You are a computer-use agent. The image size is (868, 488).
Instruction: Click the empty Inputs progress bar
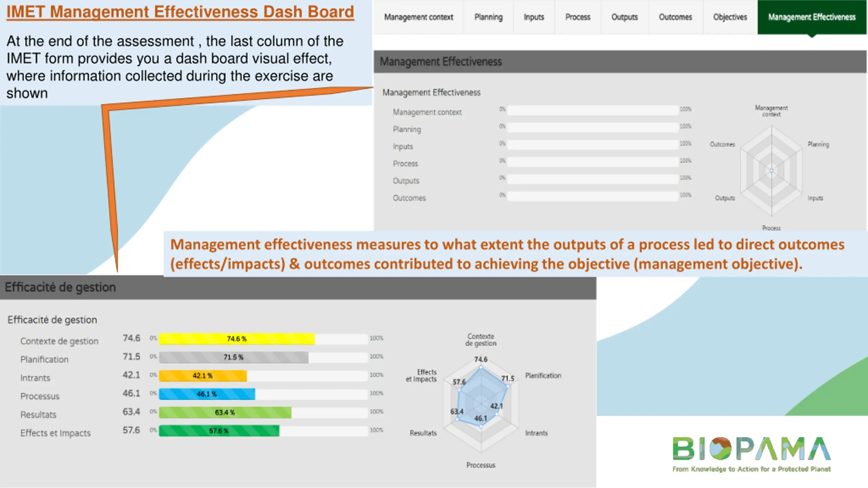(x=593, y=145)
